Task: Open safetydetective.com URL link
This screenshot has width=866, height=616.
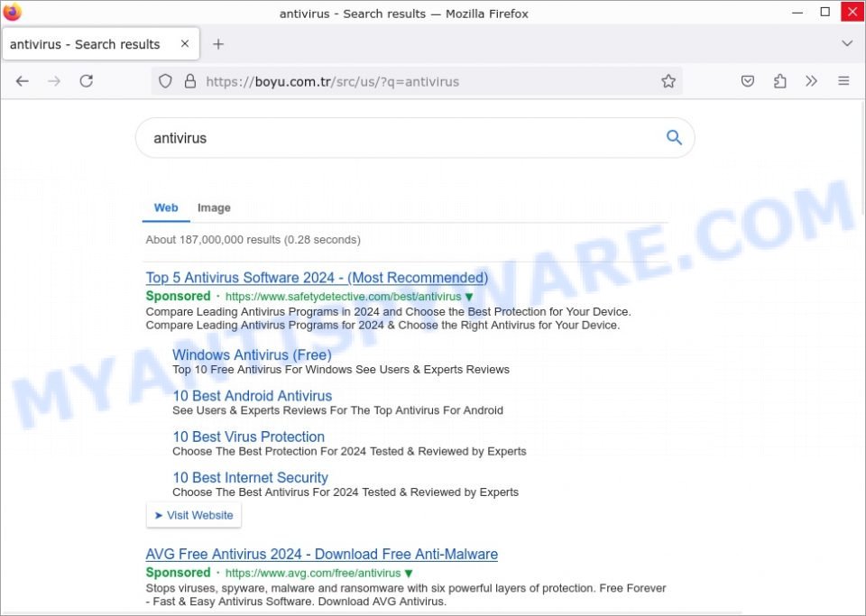Action: coord(343,297)
